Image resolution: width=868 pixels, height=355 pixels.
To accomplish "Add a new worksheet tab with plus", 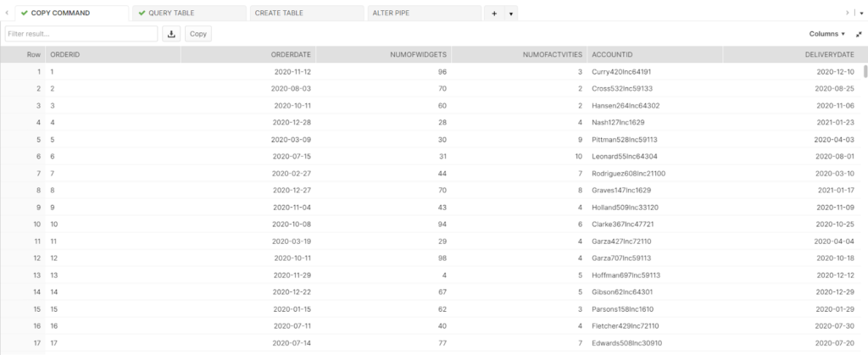I will tap(494, 14).
